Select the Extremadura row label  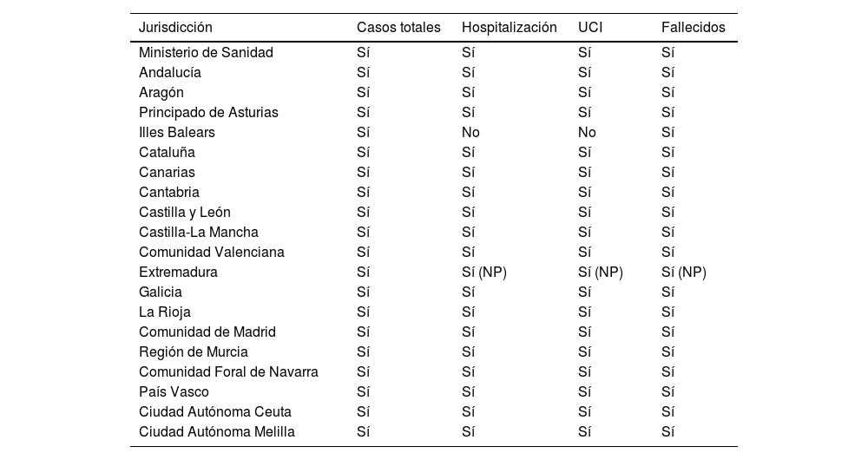[178, 272]
